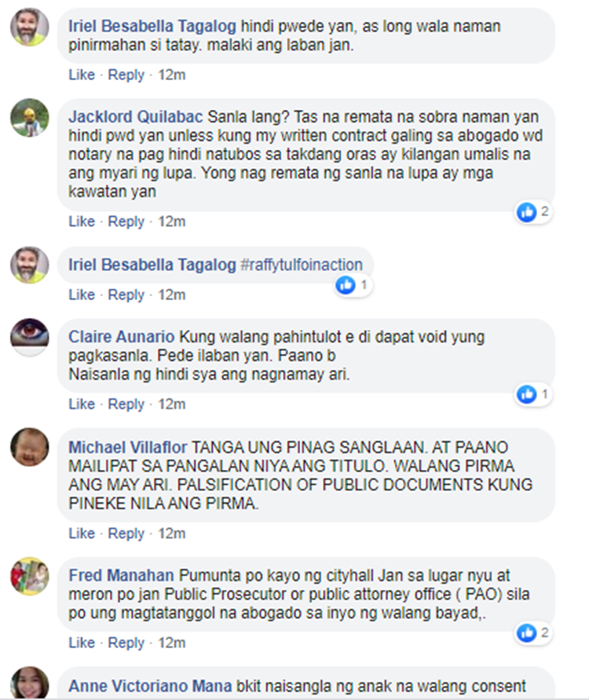Open Fred Manahan's profile picture
589x700 pixels.
click(x=30, y=576)
